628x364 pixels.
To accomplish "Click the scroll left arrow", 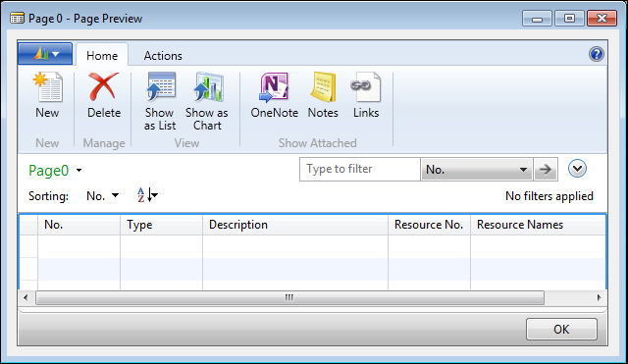I will (x=26, y=297).
